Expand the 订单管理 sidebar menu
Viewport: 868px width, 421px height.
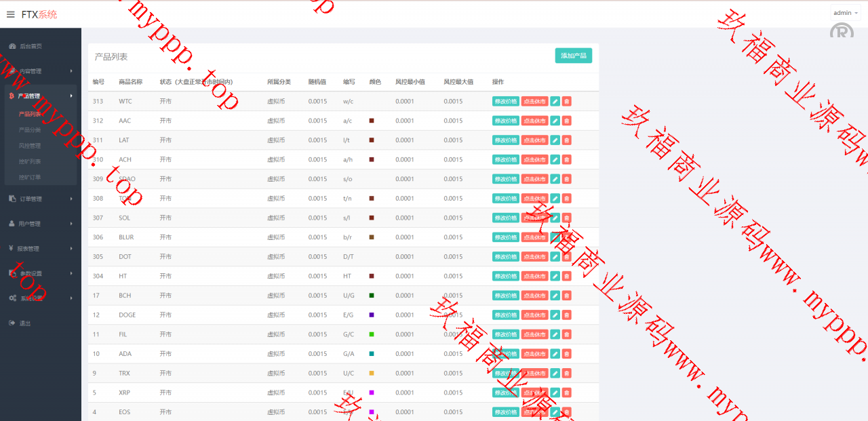coord(41,199)
